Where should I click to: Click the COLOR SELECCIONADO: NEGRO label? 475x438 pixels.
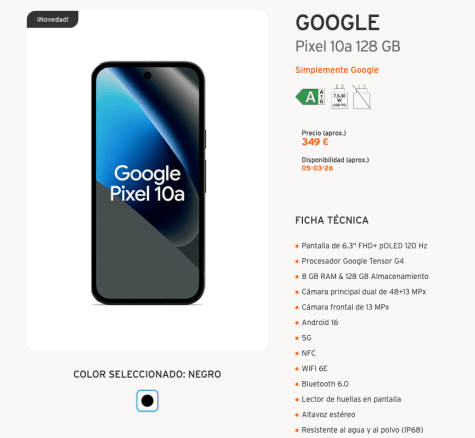[x=147, y=374]
